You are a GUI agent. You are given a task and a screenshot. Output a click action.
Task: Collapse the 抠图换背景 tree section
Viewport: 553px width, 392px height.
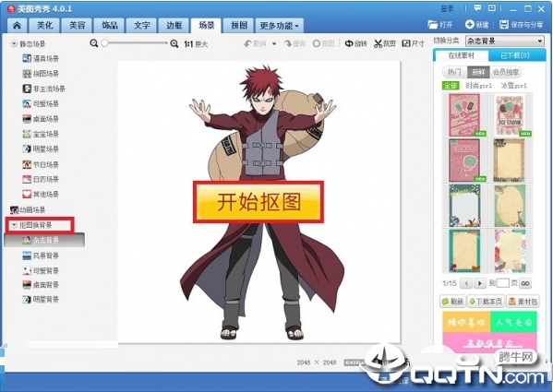[x=14, y=225]
